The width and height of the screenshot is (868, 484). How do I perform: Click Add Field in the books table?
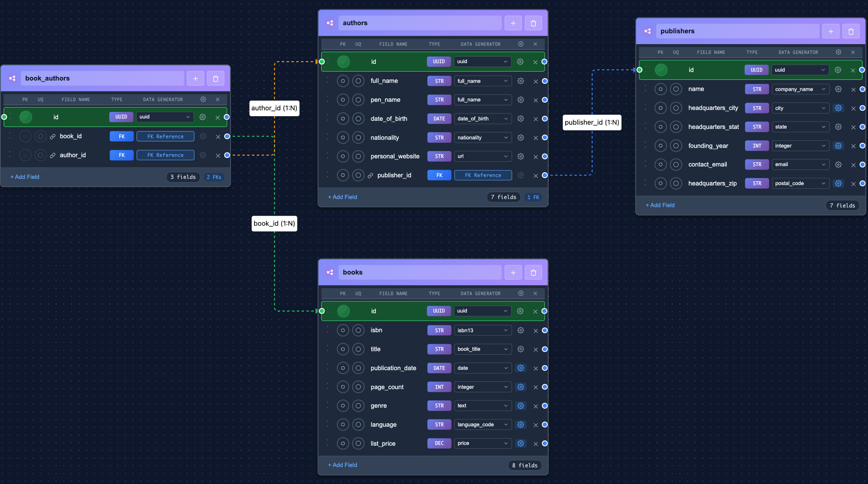(x=342, y=465)
